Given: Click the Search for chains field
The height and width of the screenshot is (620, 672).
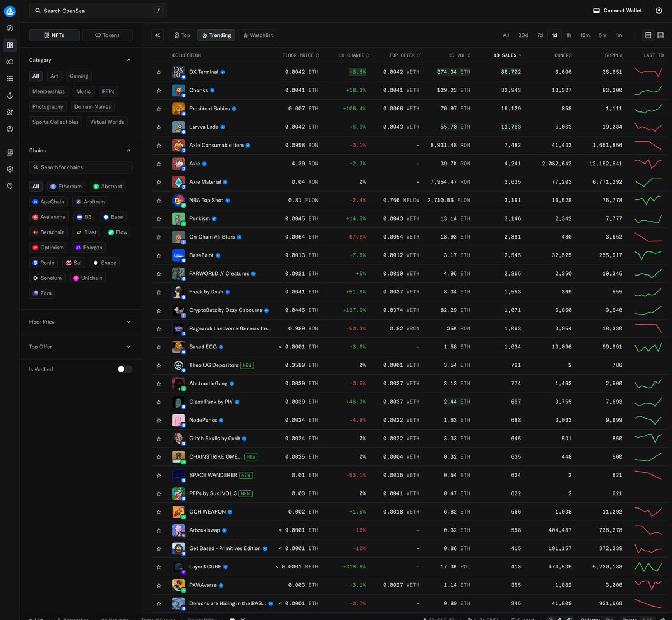Looking at the screenshot, I should [x=81, y=167].
